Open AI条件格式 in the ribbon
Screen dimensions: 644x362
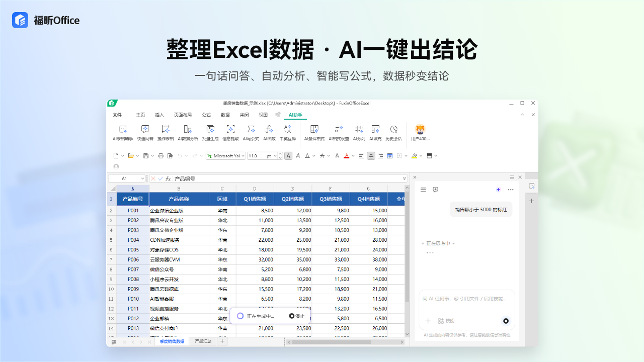314,133
